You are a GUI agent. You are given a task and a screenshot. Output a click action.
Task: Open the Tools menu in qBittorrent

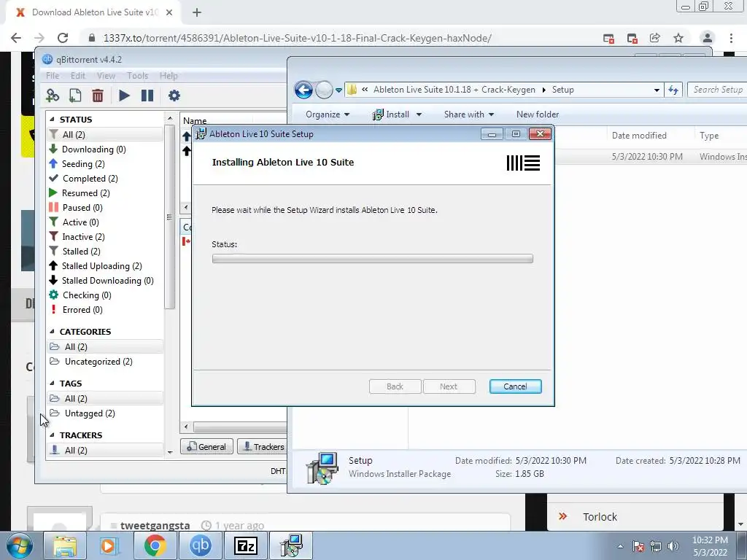[137, 76]
